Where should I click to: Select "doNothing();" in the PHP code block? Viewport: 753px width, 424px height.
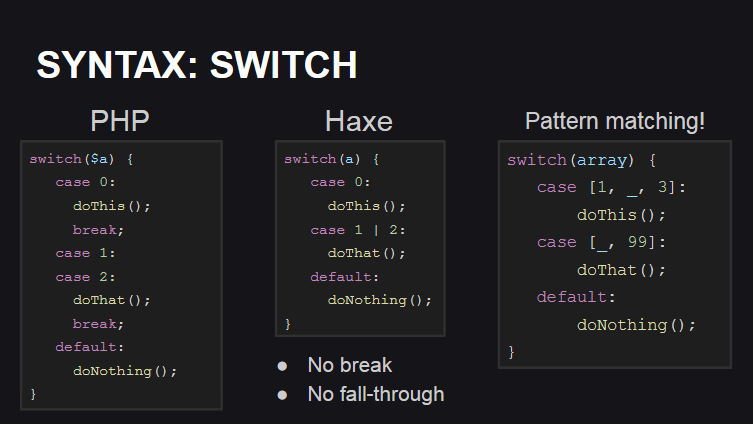(125, 371)
